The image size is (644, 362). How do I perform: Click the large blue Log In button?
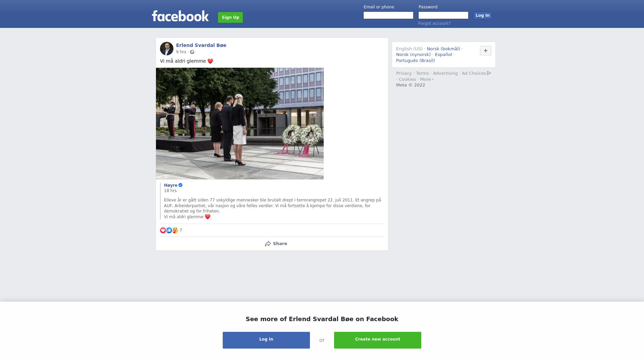click(x=266, y=340)
